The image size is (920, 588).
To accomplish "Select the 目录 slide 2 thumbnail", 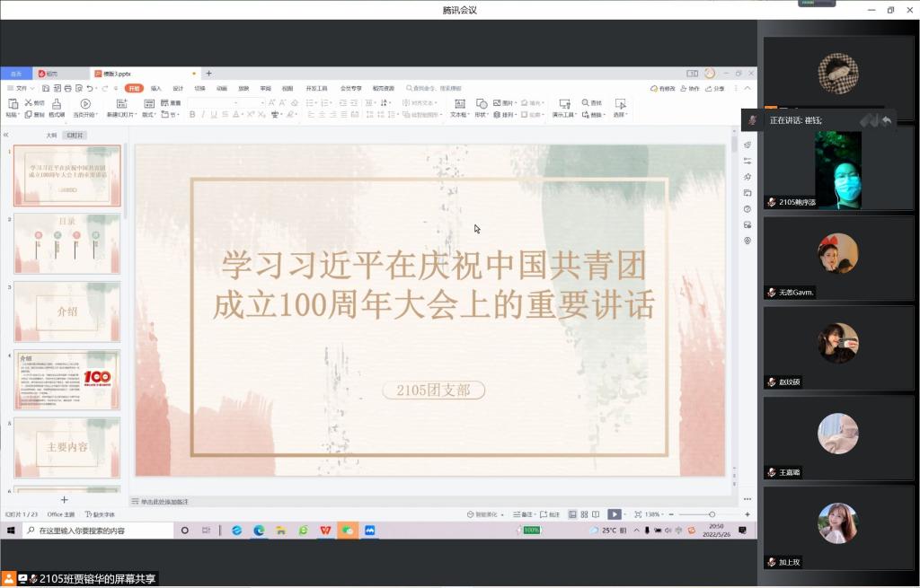I will 66,243.
